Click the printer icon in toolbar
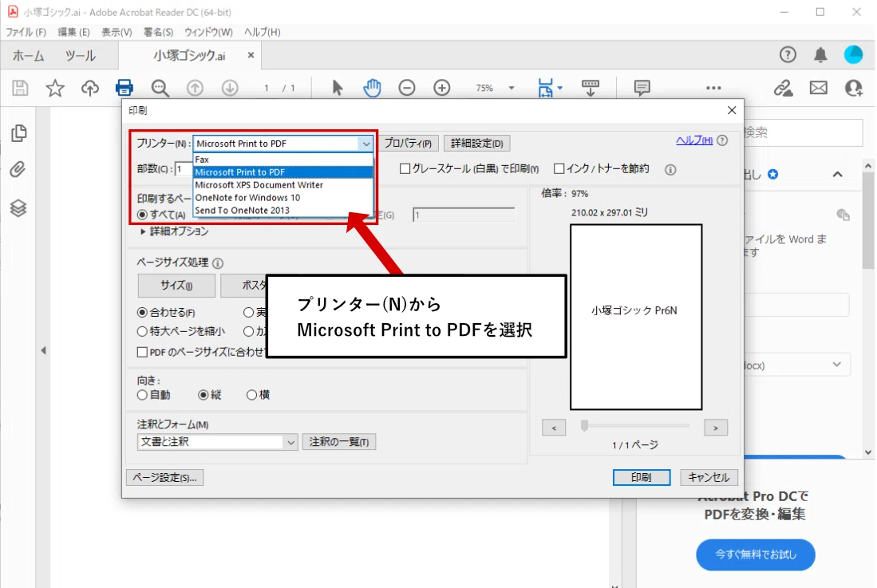Image resolution: width=877 pixels, height=588 pixels. (124, 88)
